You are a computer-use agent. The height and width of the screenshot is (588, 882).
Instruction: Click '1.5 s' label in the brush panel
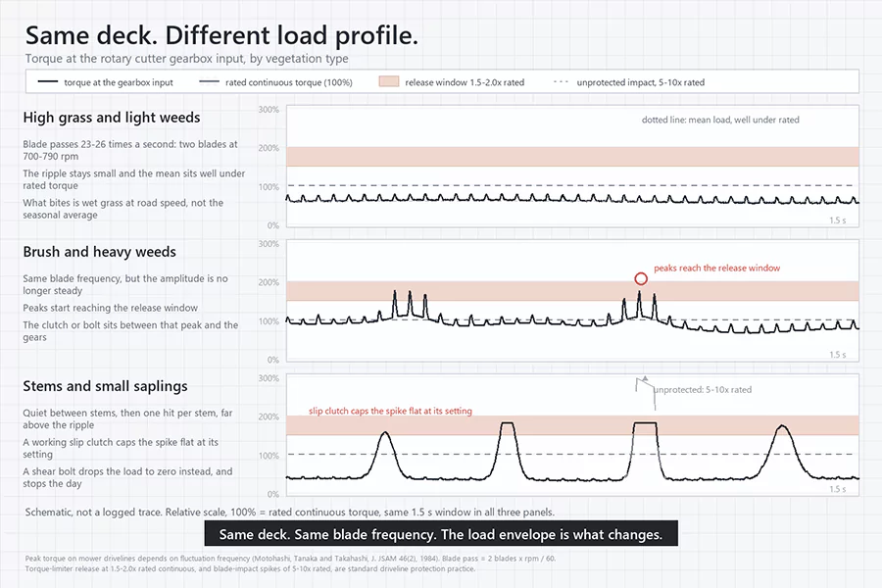[x=838, y=355]
